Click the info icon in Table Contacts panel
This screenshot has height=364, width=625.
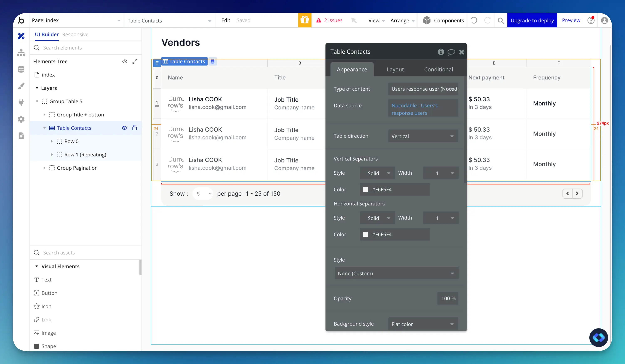click(x=441, y=52)
